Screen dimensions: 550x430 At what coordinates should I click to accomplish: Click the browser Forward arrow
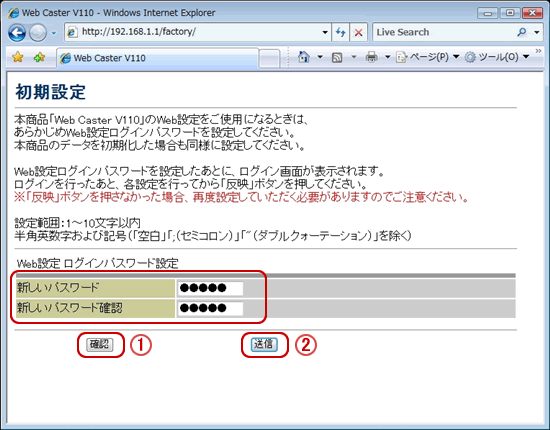click(x=38, y=33)
